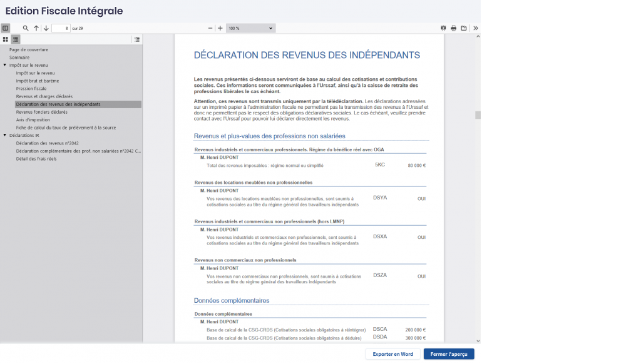641x364 pixels.
Task: Print the document using printer icon
Action: coord(454,28)
